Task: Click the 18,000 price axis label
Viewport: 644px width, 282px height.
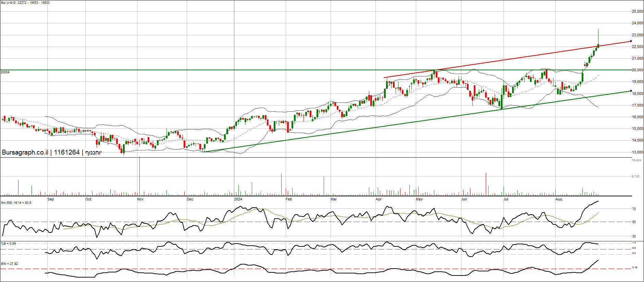Action: (x=637, y=94)
